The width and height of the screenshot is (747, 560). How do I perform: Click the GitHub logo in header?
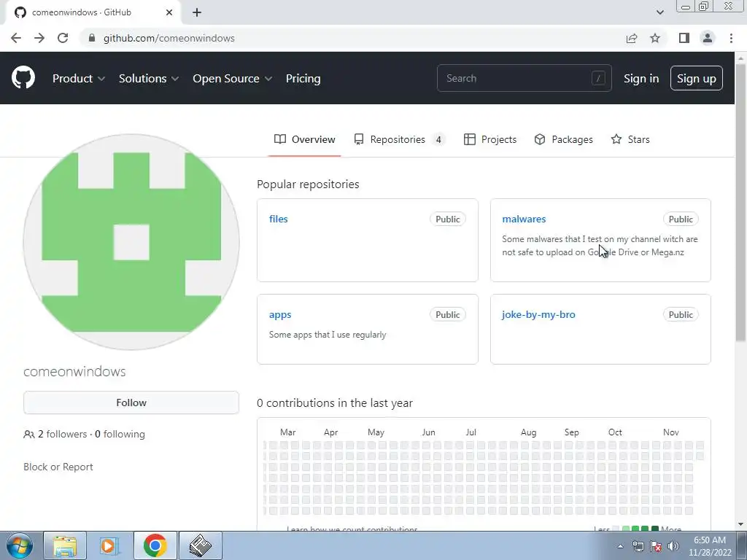coord(23,78)
